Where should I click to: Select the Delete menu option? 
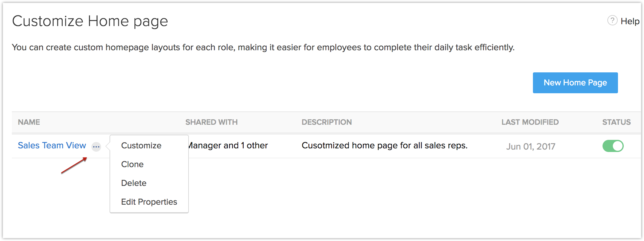[x=133, y=183]
